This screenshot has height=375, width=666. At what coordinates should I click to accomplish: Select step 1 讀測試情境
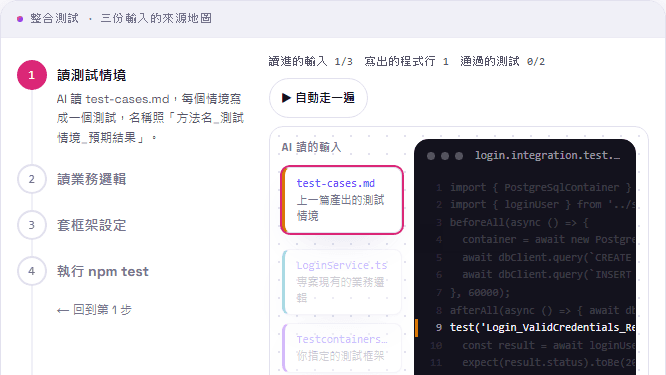point(91,75)
